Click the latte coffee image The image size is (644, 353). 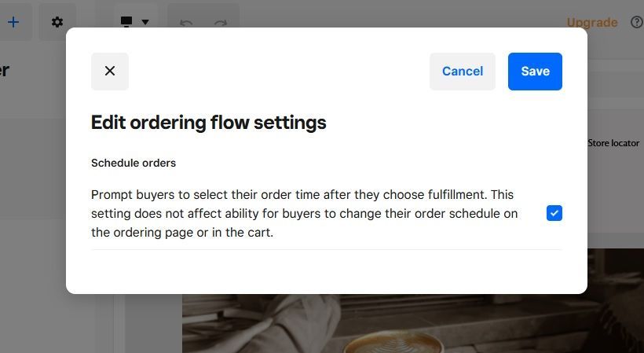tap(393, 330)
